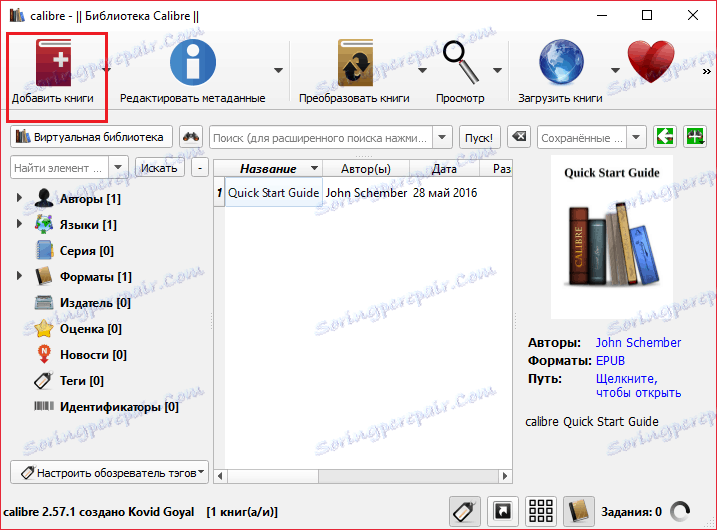The width and height of the screenshot is (717, 530).
Task: Expand the Авторы tree node
Action: tap(19, 198)
